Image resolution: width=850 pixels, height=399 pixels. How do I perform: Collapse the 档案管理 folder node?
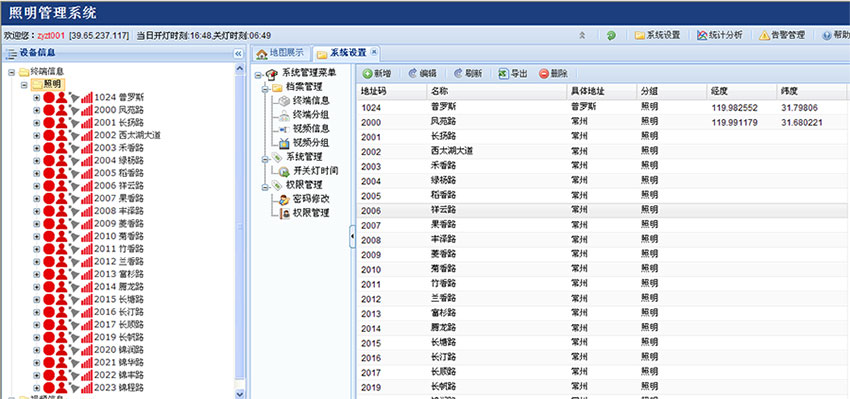266,88
